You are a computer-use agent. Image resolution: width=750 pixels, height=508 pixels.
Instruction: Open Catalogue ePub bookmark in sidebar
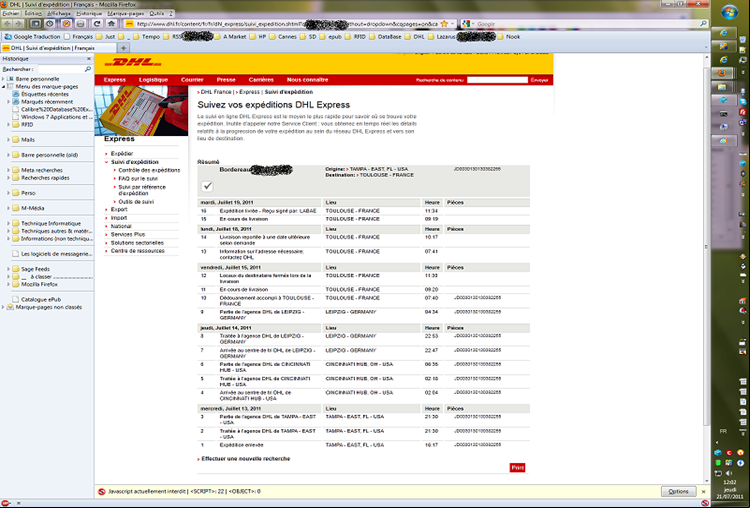pos(41,299)
